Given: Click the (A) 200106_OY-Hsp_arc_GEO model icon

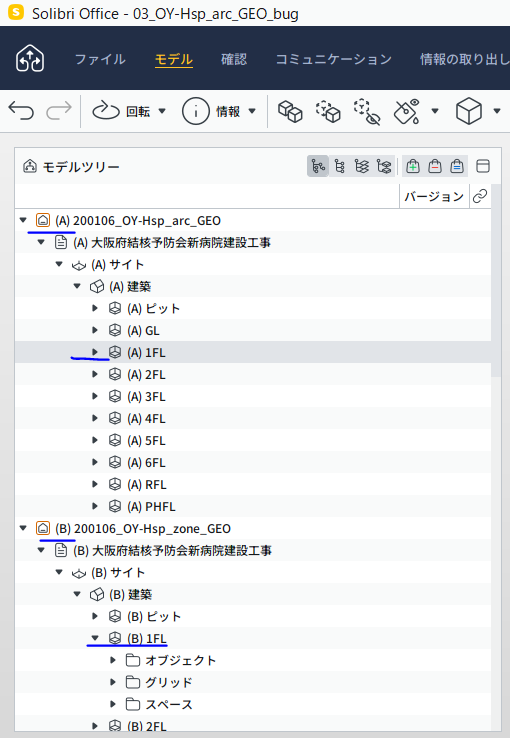Looking at the screenshot, I should pos(43,220).
